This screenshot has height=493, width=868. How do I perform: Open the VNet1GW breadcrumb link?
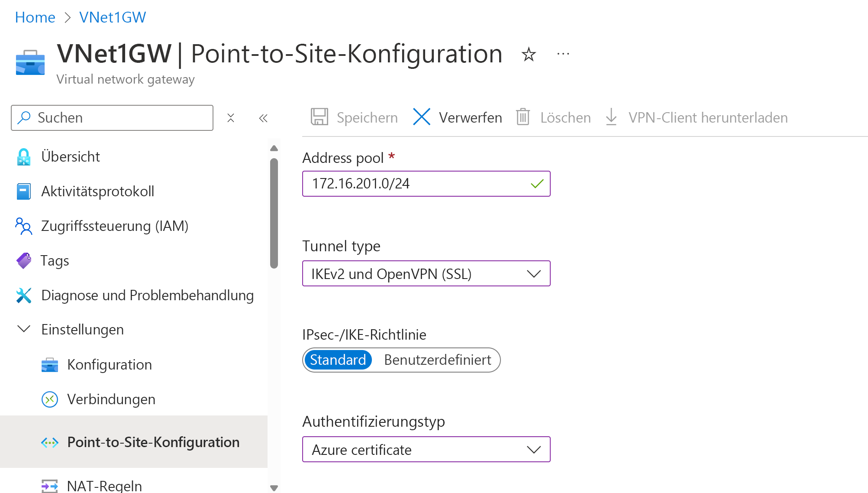113,17
